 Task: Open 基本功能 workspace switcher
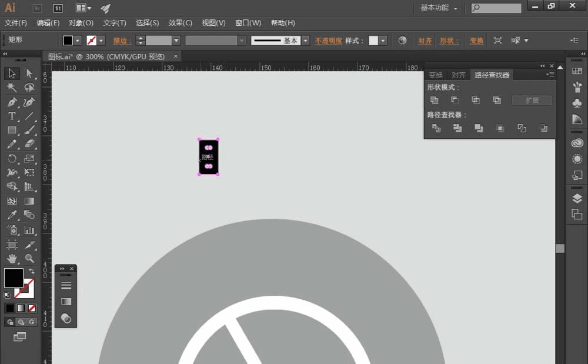tap(439, 8)
